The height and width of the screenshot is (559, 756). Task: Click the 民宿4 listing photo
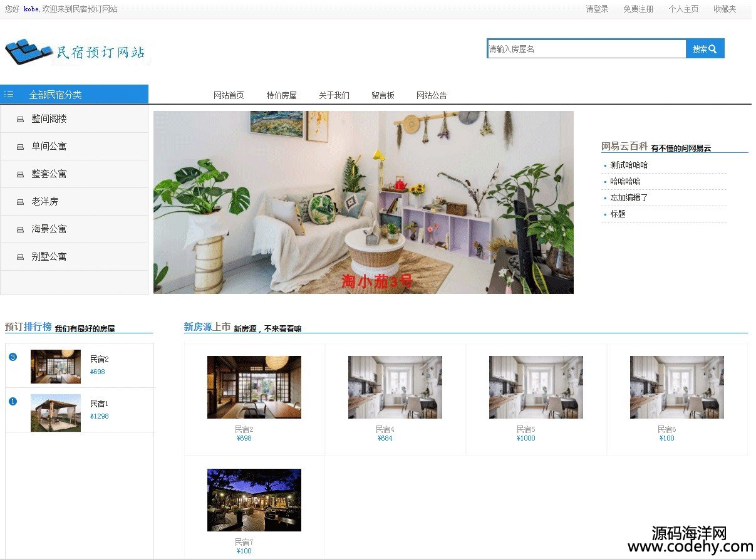tap(395, 387)
